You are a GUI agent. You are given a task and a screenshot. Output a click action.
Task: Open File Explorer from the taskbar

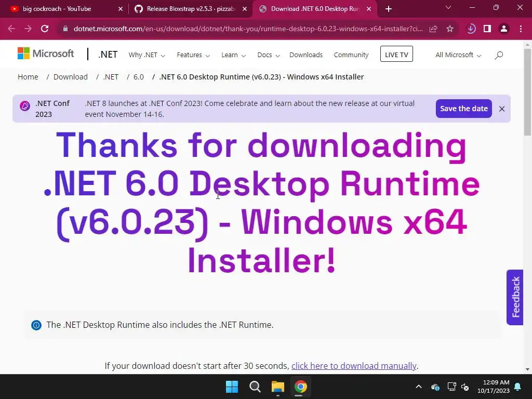[x=278, y=387]
